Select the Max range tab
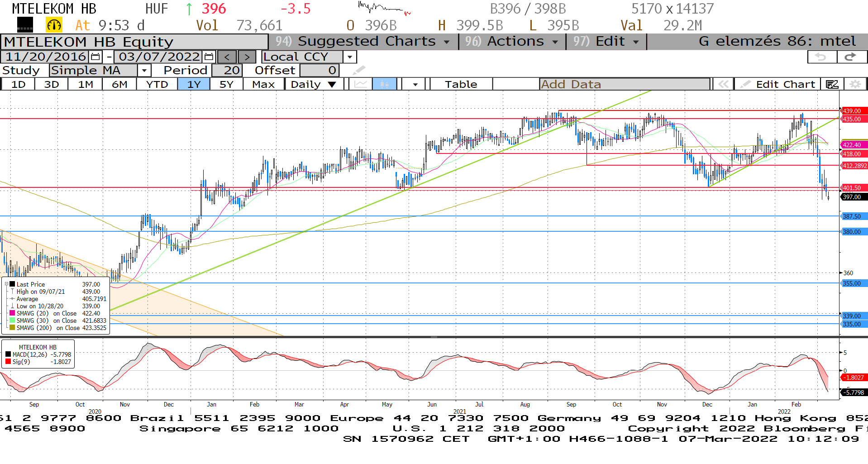 point(263,84)
